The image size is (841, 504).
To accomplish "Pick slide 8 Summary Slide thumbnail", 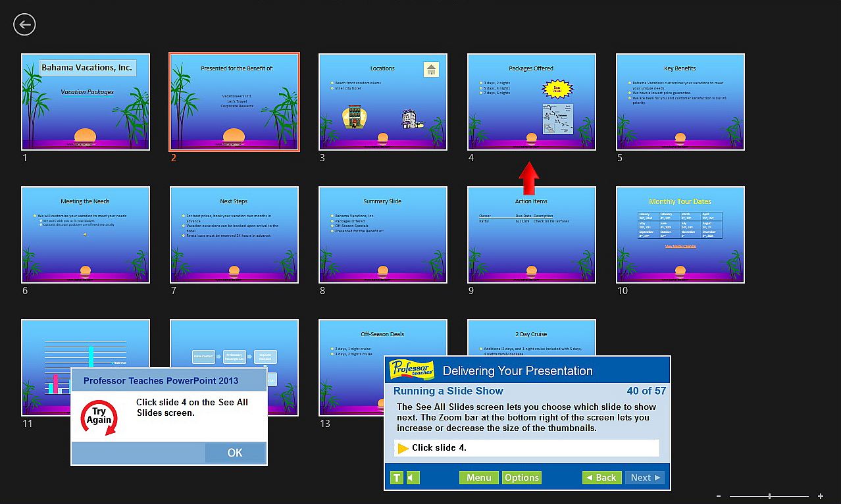I will click(x=383, y=235).
